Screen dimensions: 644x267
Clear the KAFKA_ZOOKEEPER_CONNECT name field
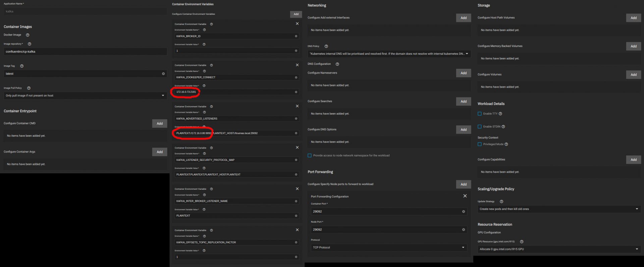point(296,77)
